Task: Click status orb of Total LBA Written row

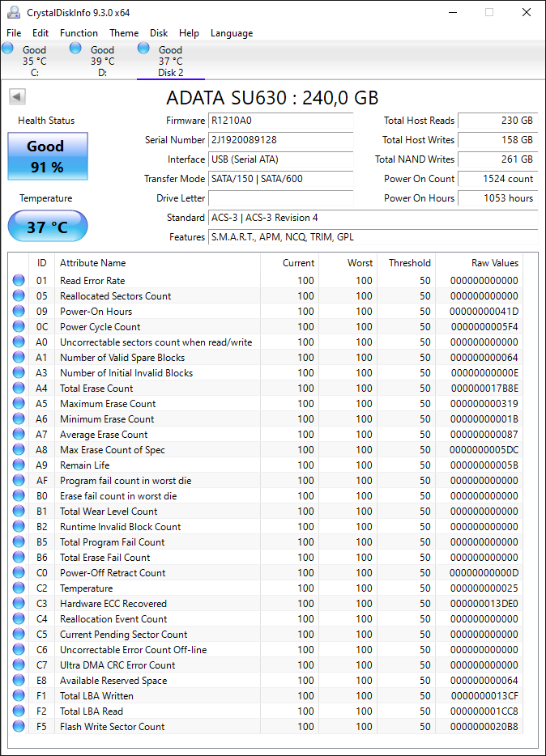Action: click(x=19, y=696)
